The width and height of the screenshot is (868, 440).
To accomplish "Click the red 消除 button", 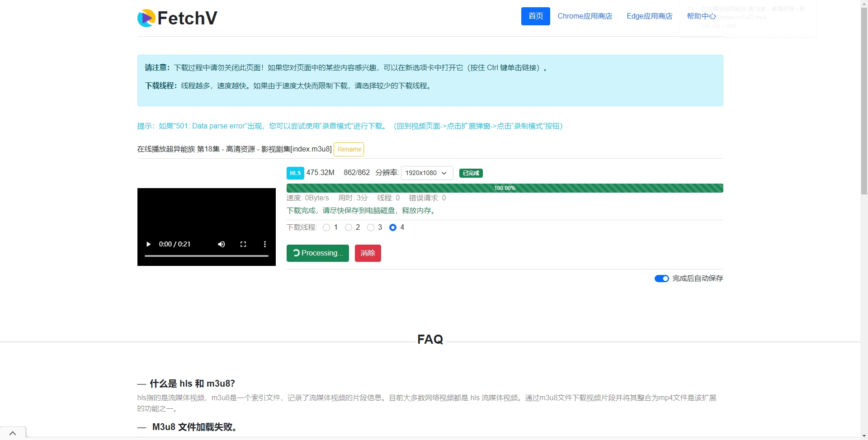I will 368,253.
